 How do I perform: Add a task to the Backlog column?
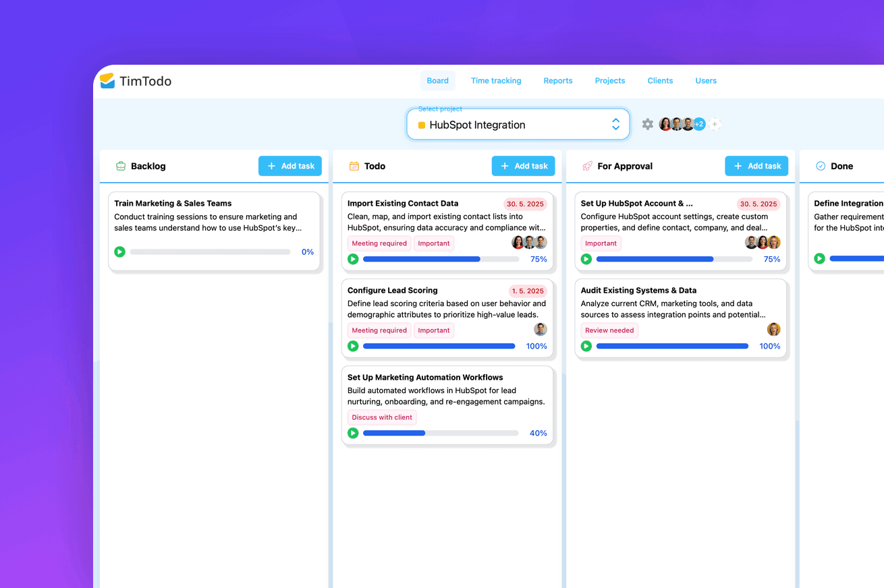pos(290,165)
